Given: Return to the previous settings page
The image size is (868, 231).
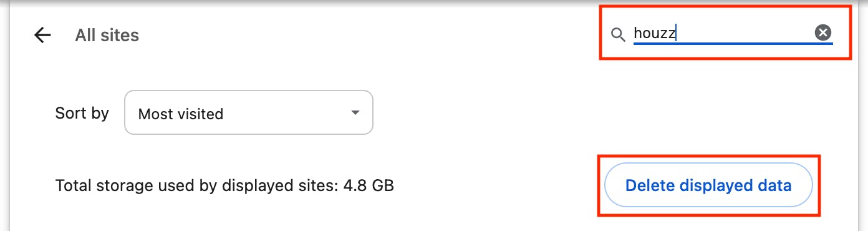Looking at the screenshot, I should [x=42, y=35].
